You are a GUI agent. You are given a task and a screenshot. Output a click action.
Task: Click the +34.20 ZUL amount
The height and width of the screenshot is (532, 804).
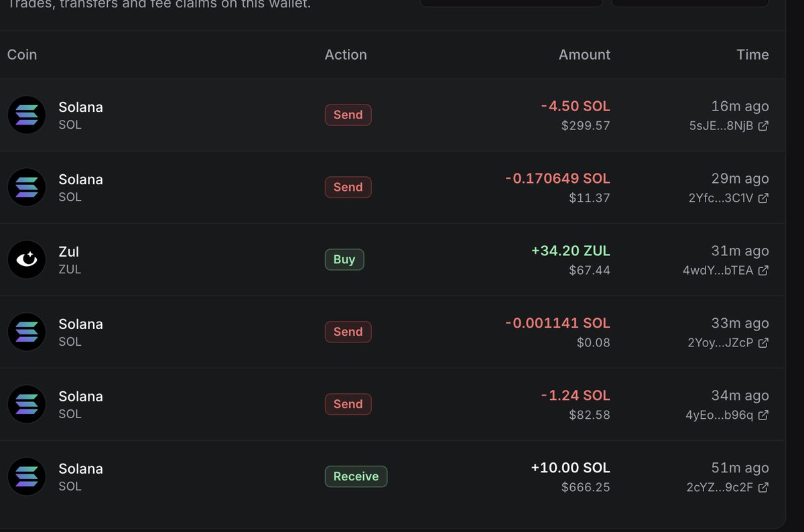tap(571, 251)
